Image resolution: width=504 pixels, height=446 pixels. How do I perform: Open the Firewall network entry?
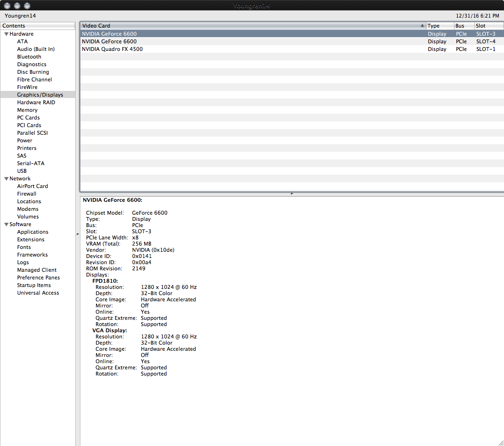point(26,194)
